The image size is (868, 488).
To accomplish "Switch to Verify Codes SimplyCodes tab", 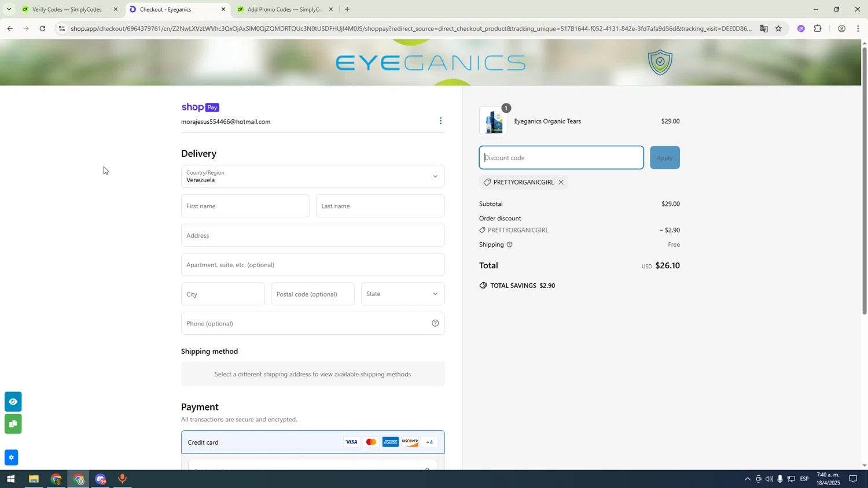I will (x=67, y=9).
